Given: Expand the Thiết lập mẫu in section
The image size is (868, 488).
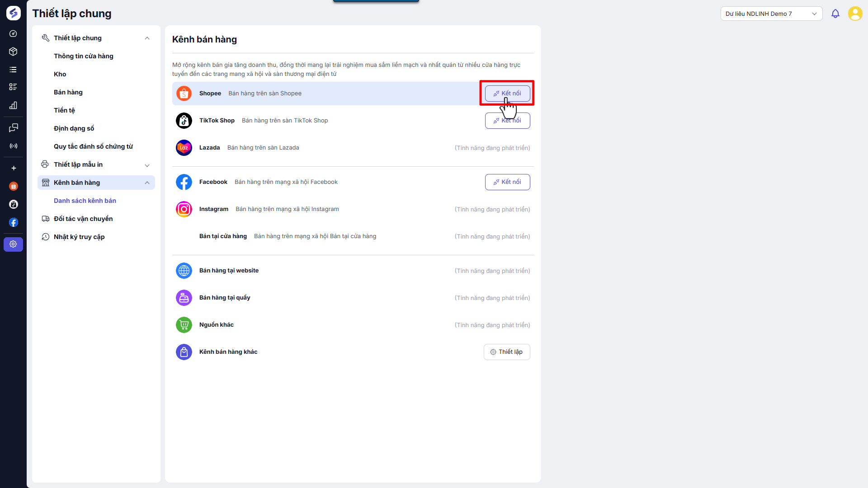Looking at the screenshot, I should [147, 165].
